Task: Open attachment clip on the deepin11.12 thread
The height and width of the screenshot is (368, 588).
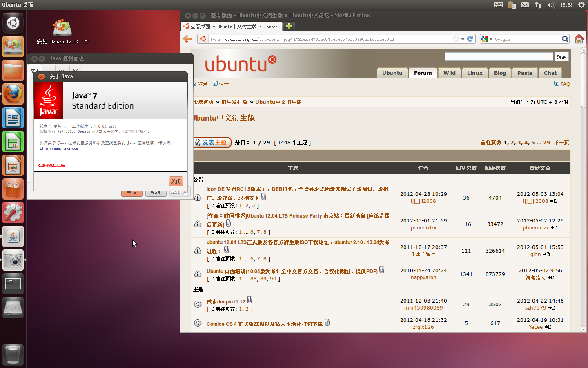Action: (249, 300)
